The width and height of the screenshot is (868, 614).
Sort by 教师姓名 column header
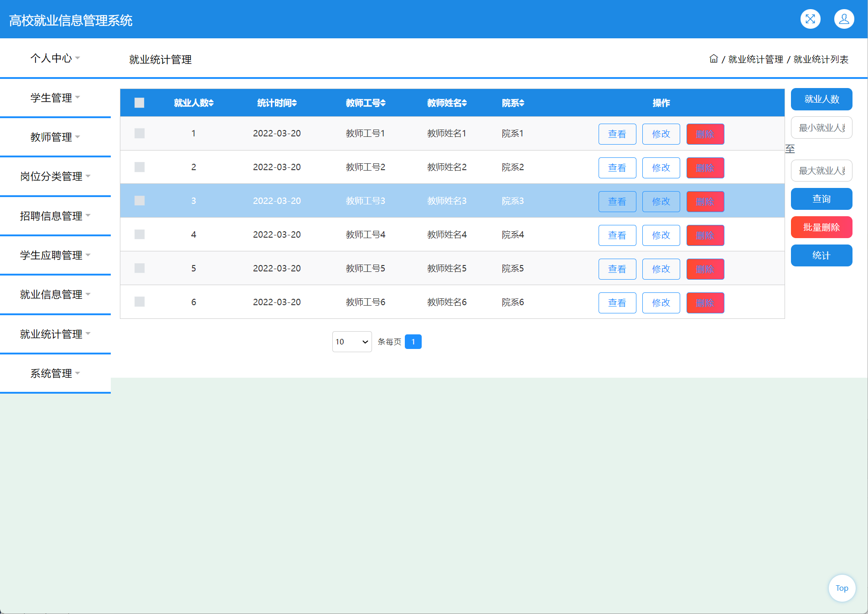[x=447, y=103]
